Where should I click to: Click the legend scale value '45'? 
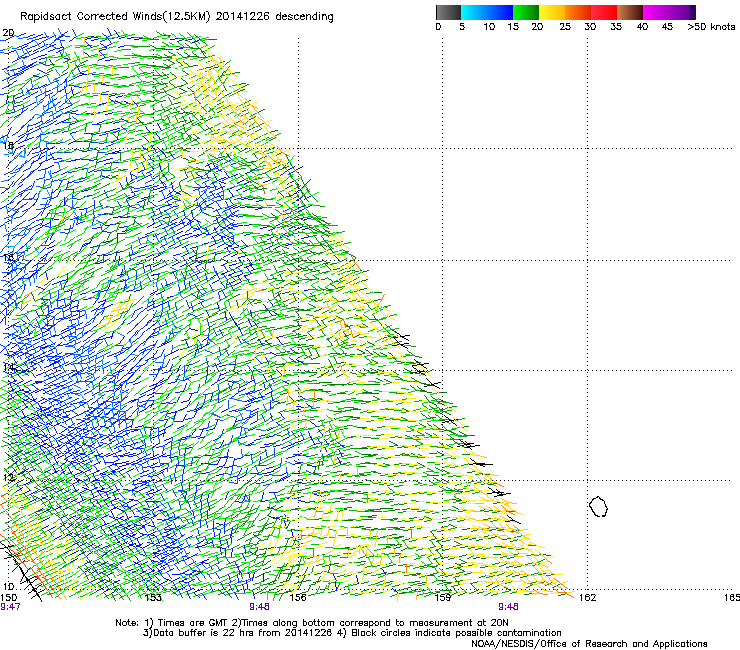(x=667, y=27)
